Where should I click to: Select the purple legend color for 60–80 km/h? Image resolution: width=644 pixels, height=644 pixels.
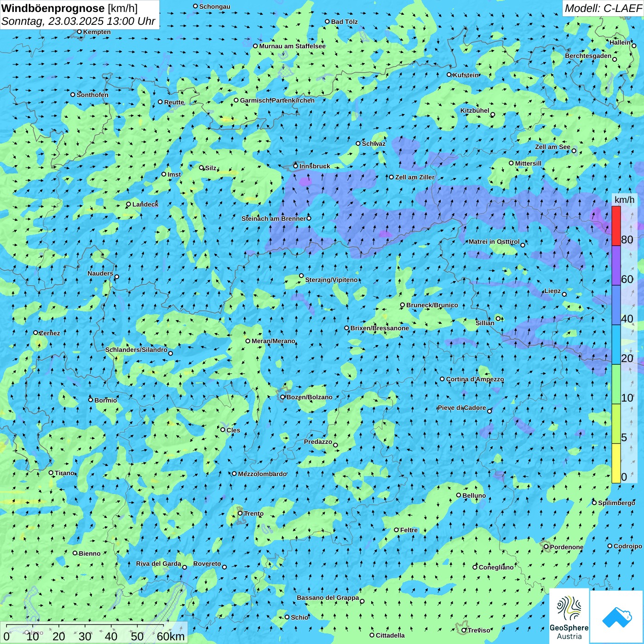(x=616, y=265)
